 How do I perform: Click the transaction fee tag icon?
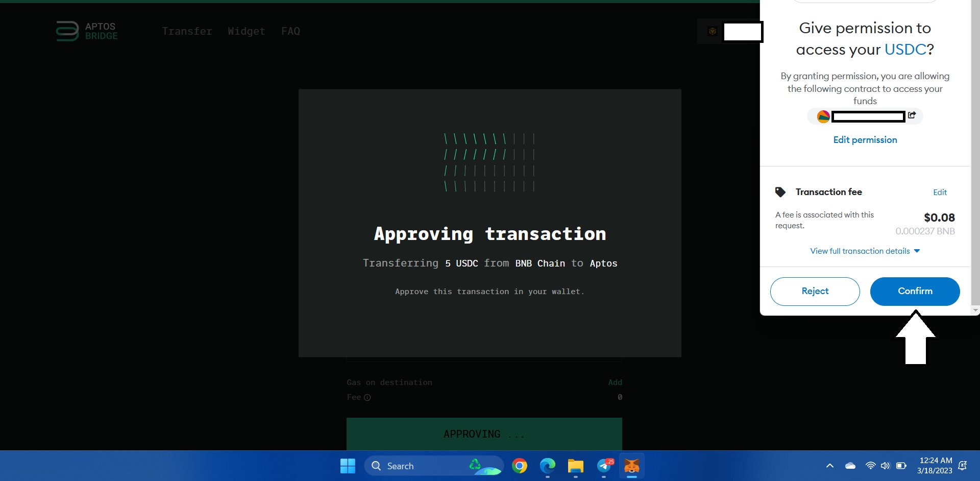tap(780, 192)
